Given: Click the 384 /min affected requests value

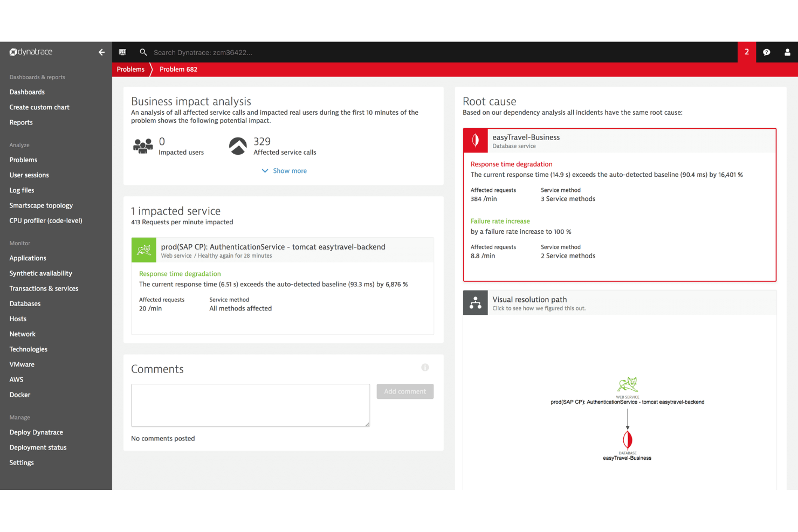Looking at the screenshot, I should tap(484, 199).
